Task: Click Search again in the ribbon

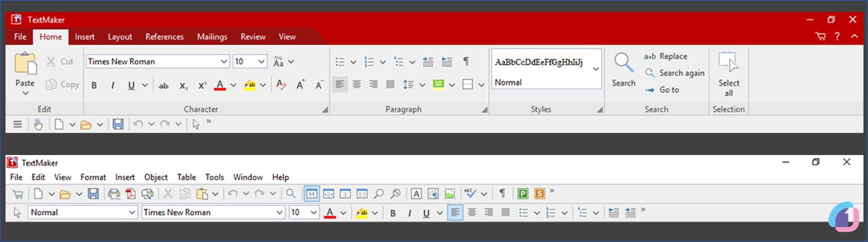Action: click(x=674, y=73)
